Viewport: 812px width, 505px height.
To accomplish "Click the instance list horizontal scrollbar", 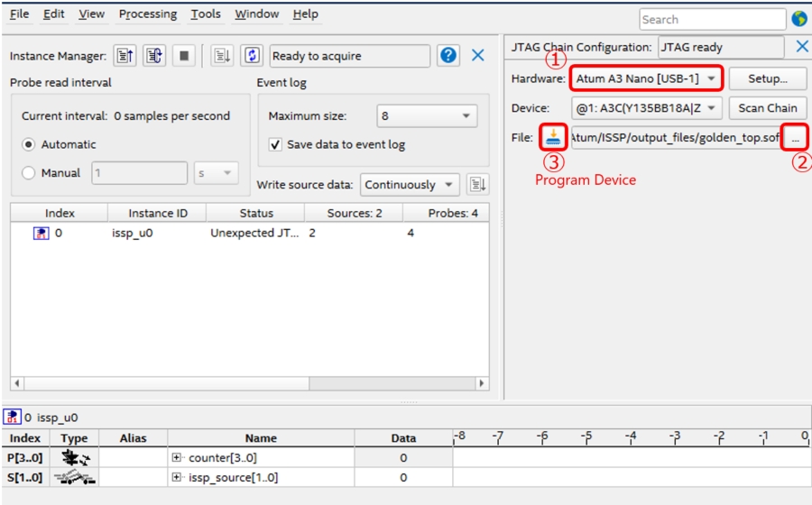I will point(249,383).
